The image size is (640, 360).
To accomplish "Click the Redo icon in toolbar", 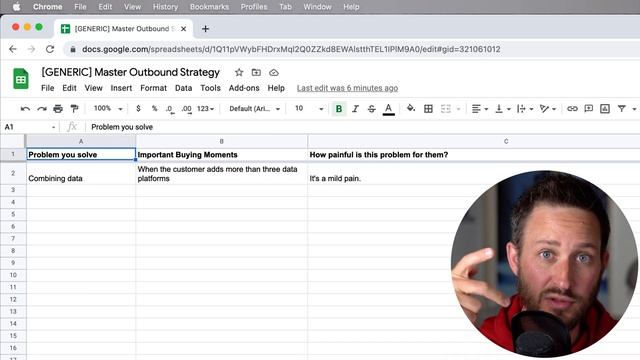I will (x=42, y=109).
